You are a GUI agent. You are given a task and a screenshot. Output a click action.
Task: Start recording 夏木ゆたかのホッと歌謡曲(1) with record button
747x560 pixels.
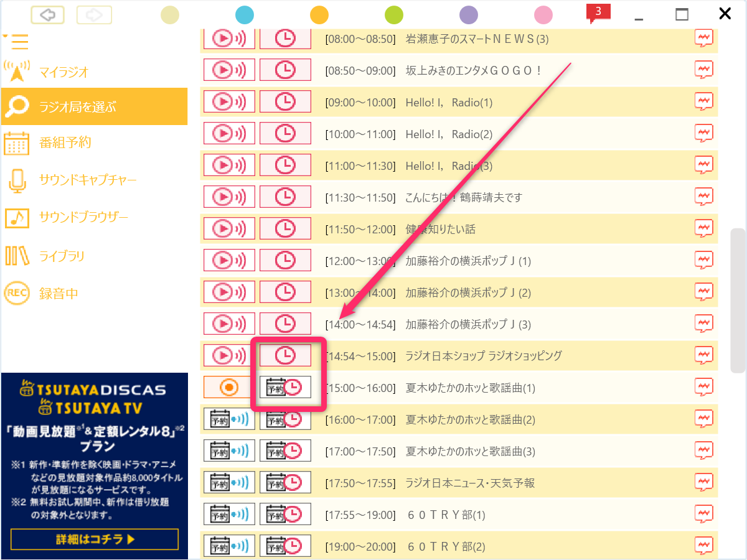point(229,388)
